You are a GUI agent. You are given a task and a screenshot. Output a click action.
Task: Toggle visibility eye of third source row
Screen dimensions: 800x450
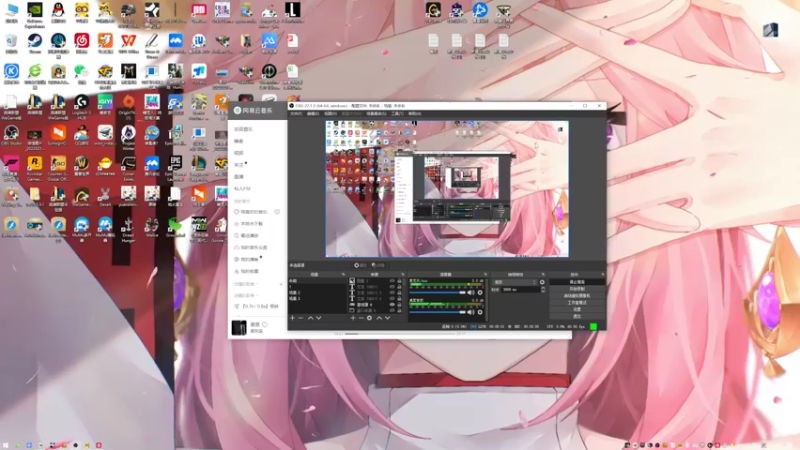[x=392, y=292]
